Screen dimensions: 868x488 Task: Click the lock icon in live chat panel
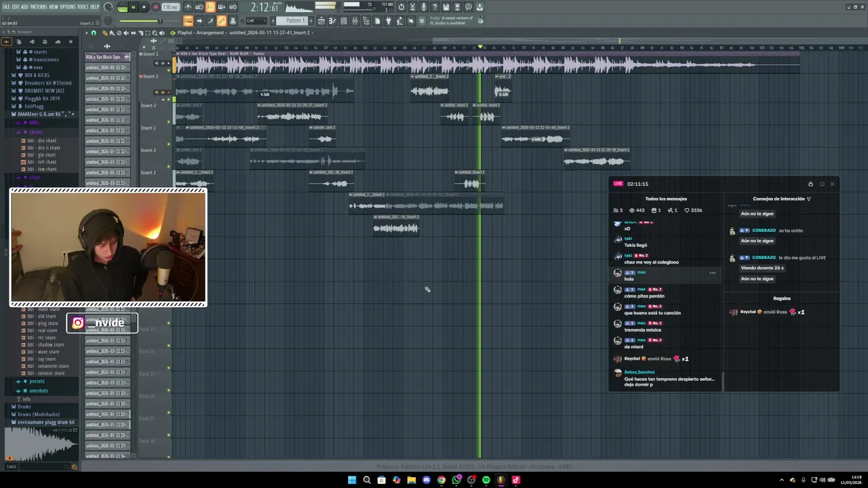point(810,184)
